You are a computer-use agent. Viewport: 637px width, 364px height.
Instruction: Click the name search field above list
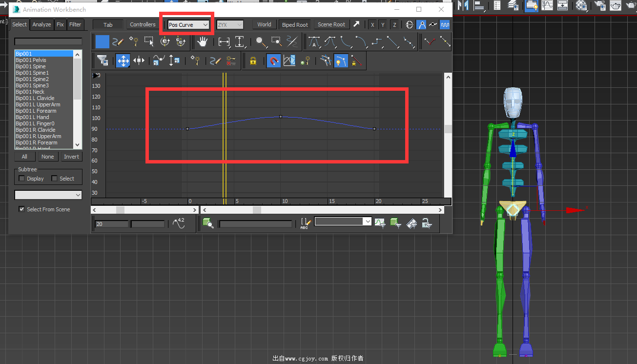tap(48, 41)
